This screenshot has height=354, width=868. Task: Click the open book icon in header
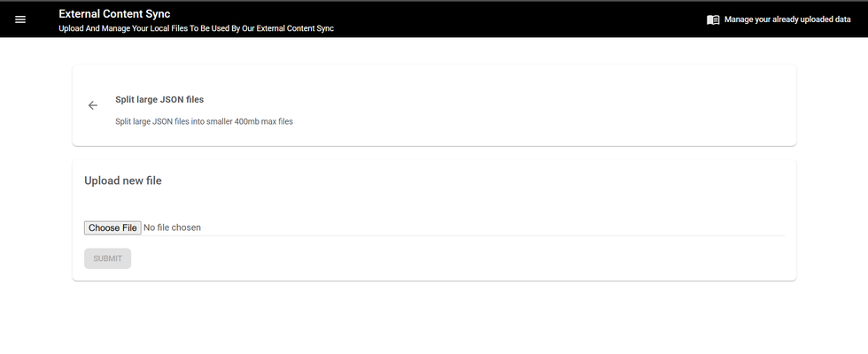(x=713, y=19)
